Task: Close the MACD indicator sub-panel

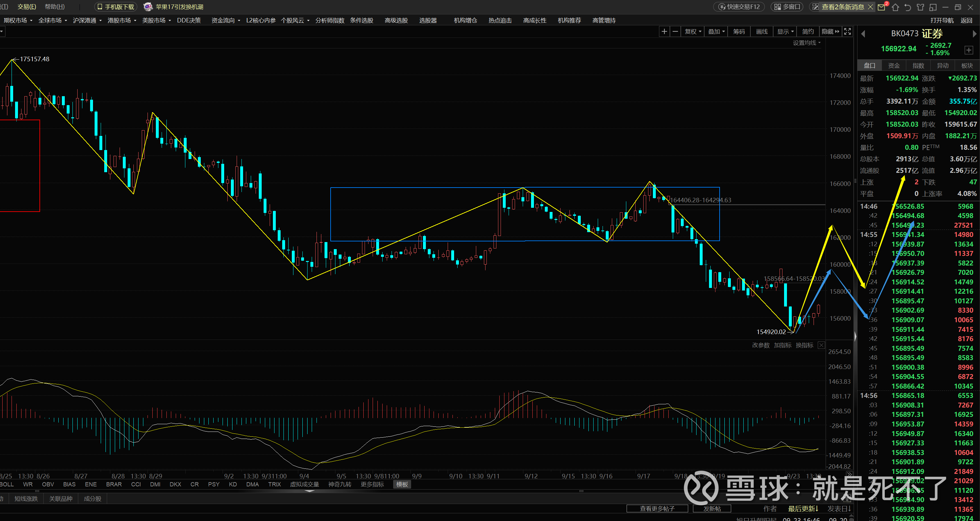Action: (x=821, y=345)
